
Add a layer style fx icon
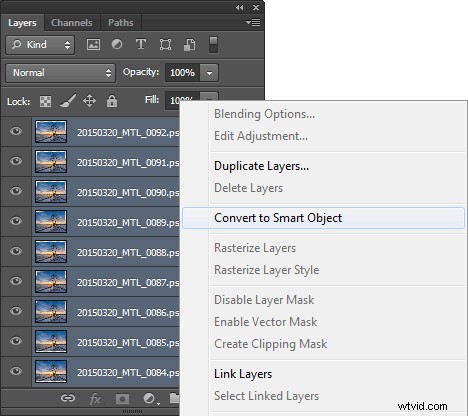tap(95, 398)
